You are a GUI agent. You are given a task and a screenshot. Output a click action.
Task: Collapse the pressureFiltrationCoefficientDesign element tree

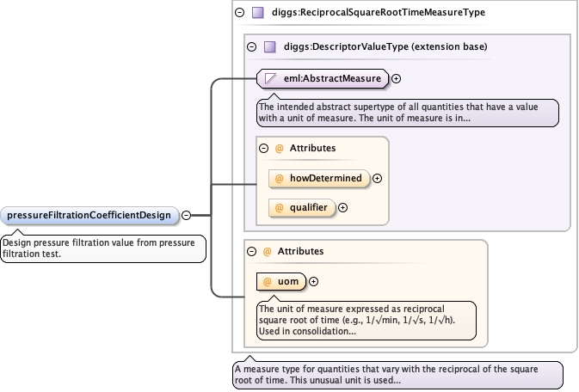click(186, 215)
